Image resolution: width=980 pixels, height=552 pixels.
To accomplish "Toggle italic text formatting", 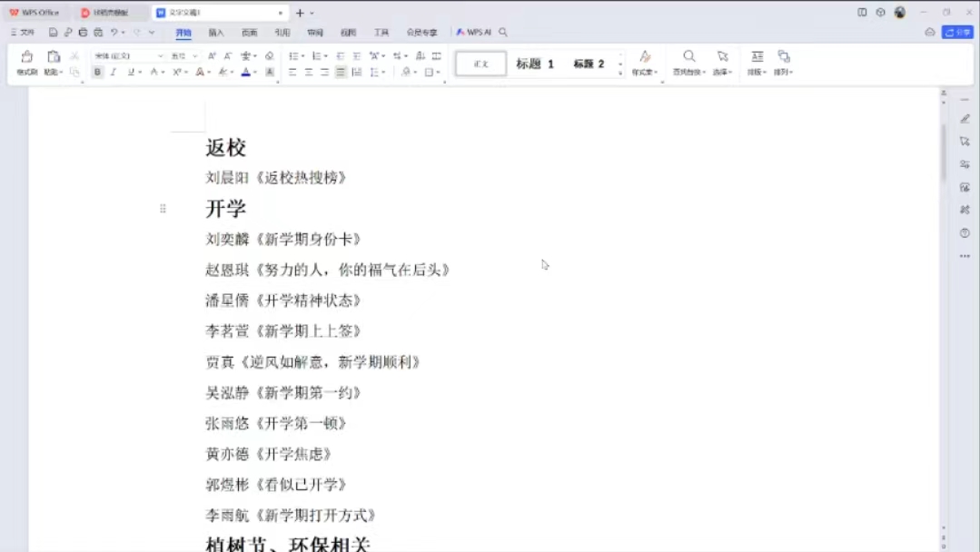I will pyautogui.click(x=114, y=72).
